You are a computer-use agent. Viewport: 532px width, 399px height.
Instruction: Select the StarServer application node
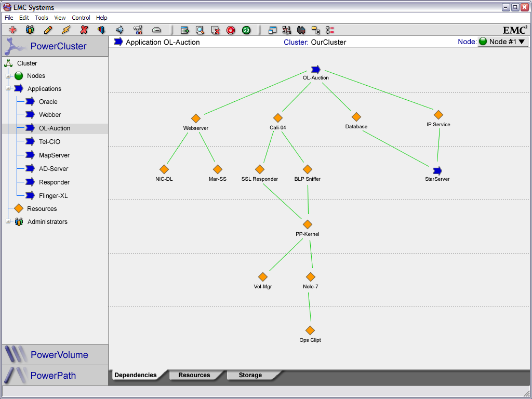point(437,170)
